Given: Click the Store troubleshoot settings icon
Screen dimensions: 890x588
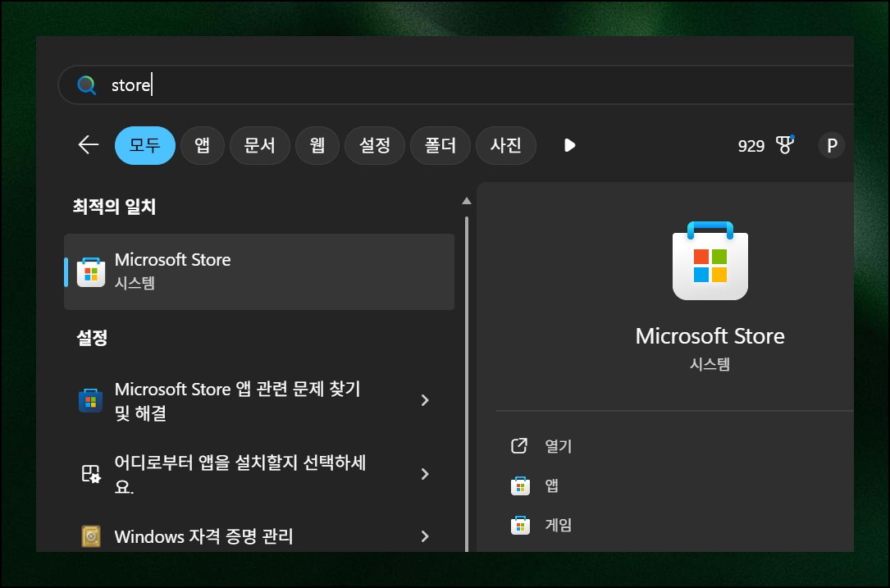Looking at the screenshot, I should 91,400.
